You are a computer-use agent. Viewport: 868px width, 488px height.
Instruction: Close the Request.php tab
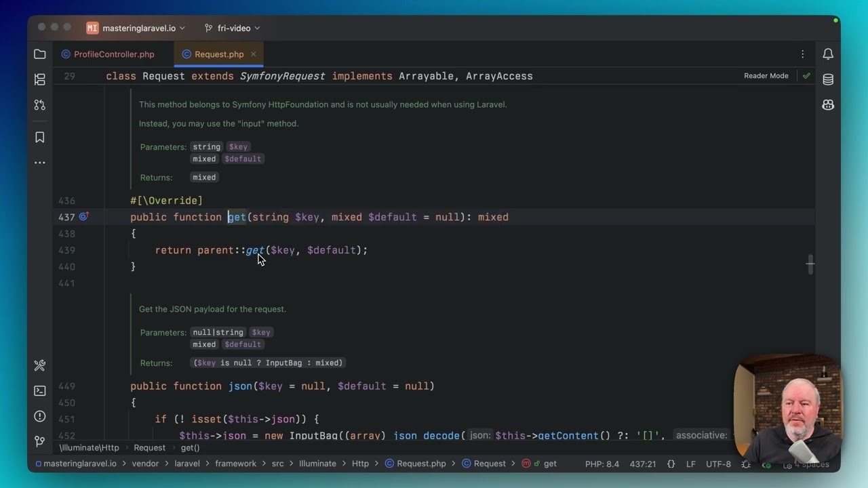(253, 54)
